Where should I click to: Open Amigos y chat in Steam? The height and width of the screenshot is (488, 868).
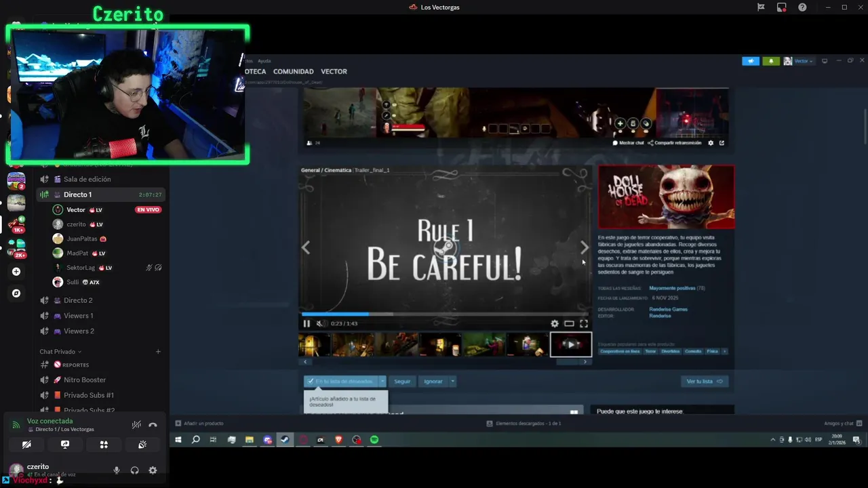[843, 424]
